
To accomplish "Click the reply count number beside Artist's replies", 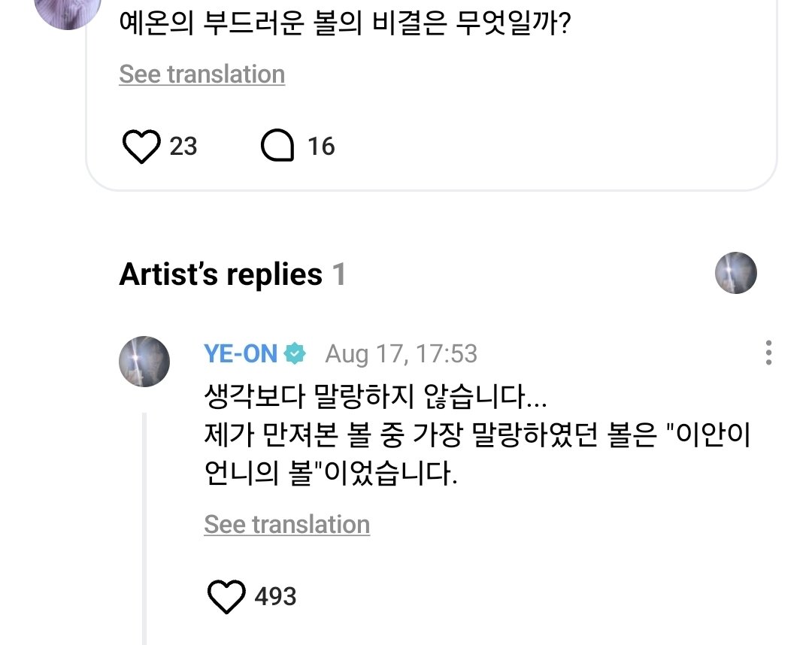I will (x=339, y=275).
